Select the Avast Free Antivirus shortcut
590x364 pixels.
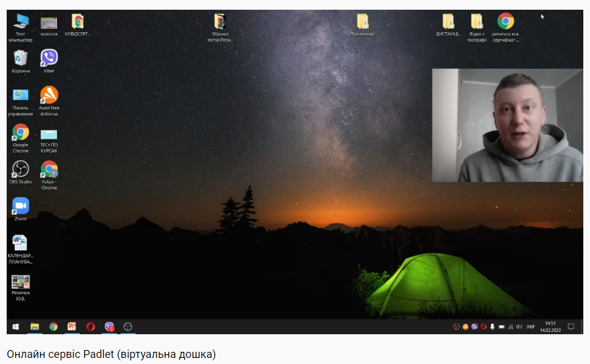click(49, 101)
